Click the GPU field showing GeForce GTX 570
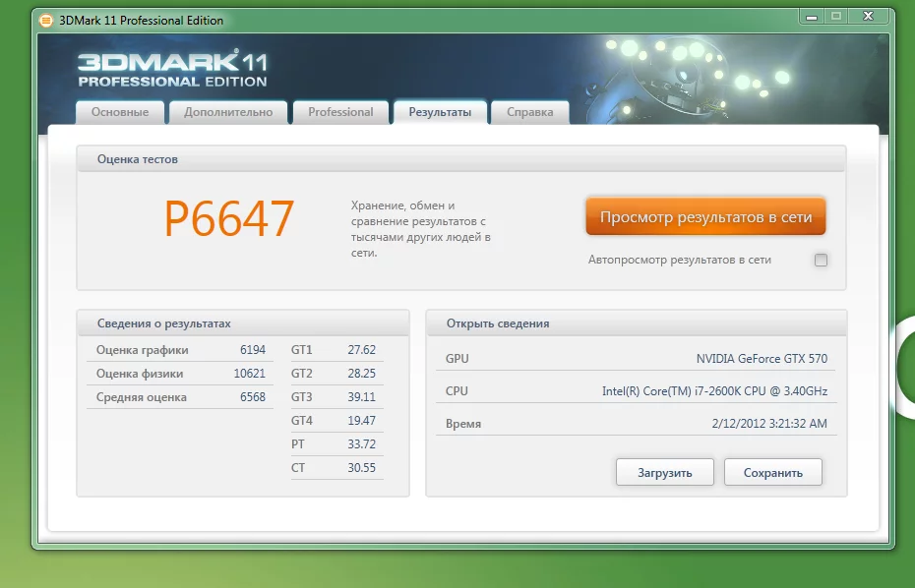This screenshot has height=588, width=915. 761,359
